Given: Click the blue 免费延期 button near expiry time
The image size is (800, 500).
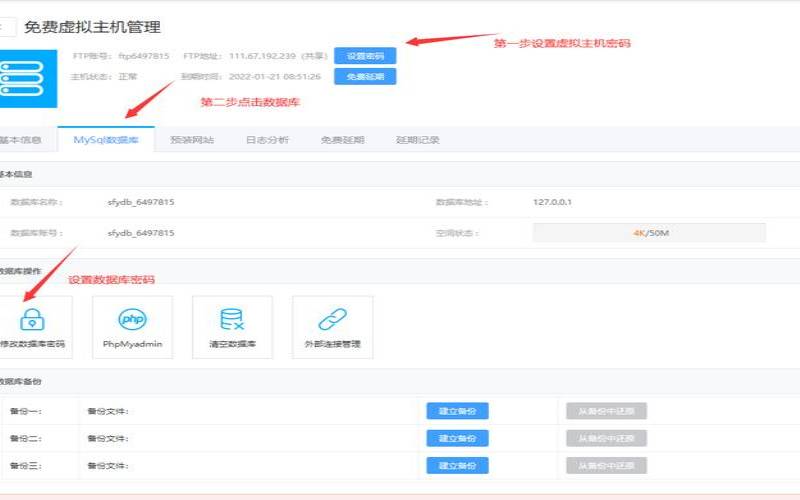Looking at the screenshot, I should tap(365, 76).
